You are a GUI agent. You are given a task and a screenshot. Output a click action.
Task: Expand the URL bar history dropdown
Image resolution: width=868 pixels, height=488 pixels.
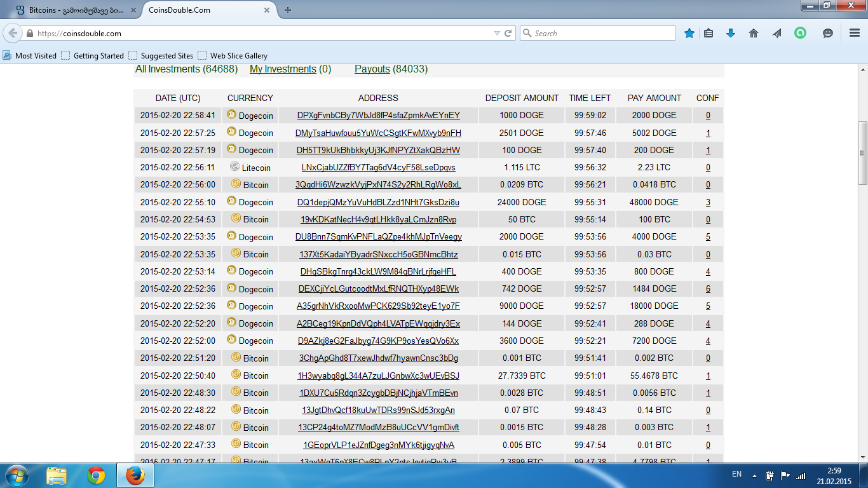497,34
